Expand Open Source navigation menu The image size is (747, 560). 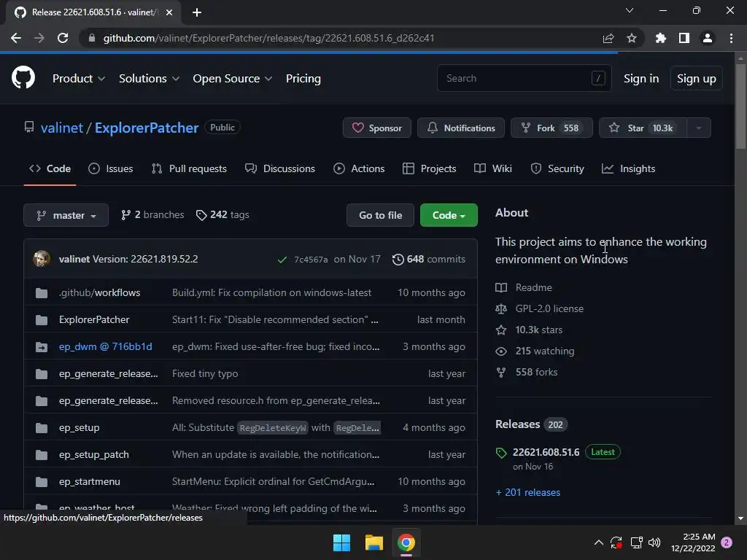pos(233,79)
